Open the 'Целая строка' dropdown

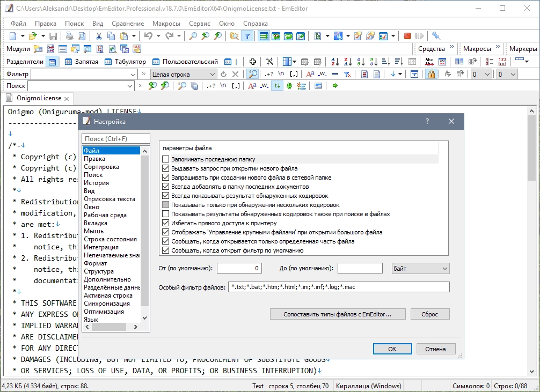click(x=183, y=75)
